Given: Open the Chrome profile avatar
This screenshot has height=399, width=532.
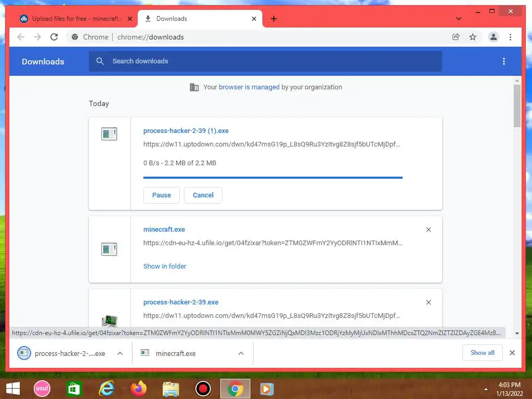Looking at the screenshot, I should 494,37.
